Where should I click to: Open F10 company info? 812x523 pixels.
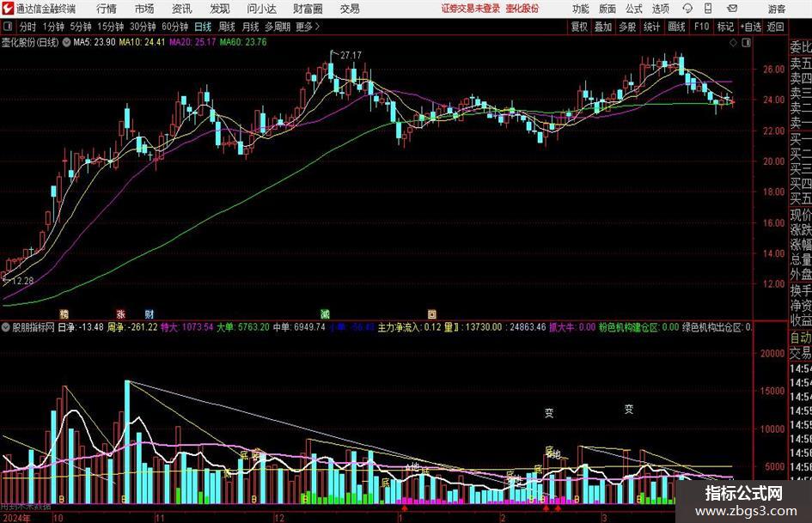pyautogui.click(x=701, y=27)
